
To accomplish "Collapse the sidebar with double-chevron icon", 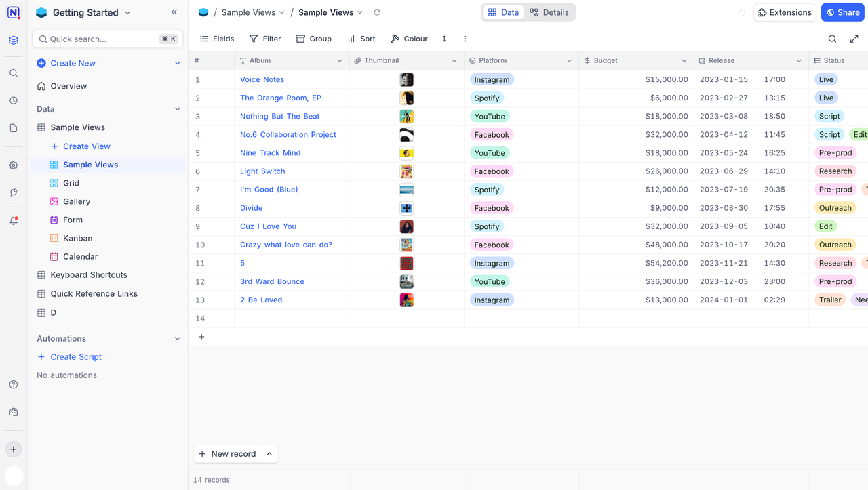I will click(x=174, y=12).
